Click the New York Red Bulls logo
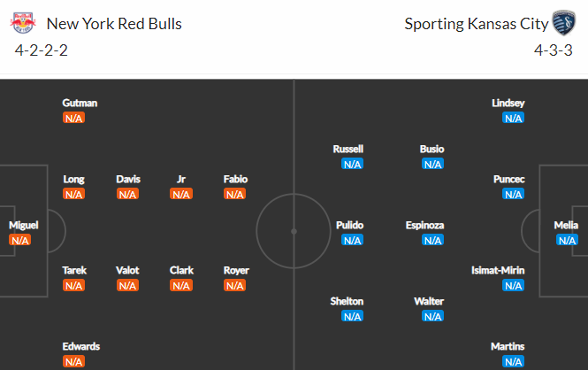This screenshot has width=588, height=370. tap(23, 23)
